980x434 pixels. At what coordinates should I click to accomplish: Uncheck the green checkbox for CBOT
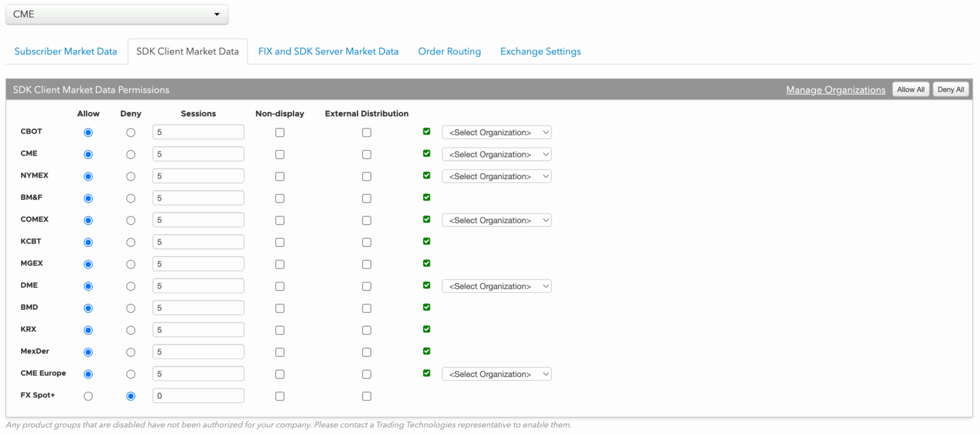pyautogui.click(x=427, y=132)
